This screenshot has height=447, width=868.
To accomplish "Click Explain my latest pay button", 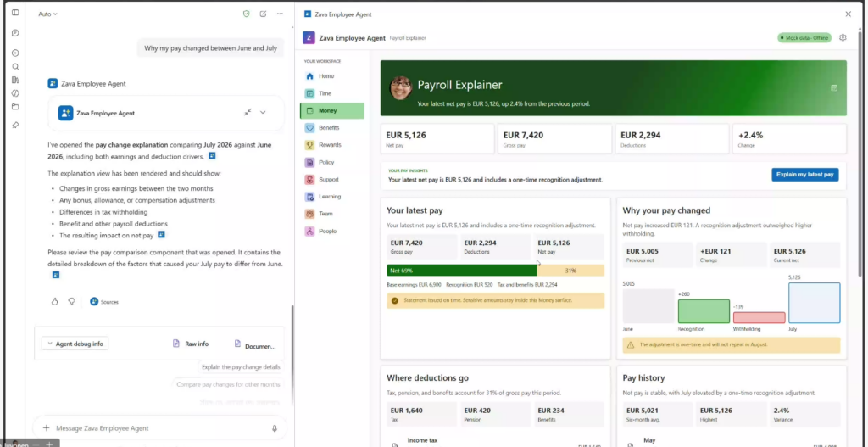I will coord(805,175).
